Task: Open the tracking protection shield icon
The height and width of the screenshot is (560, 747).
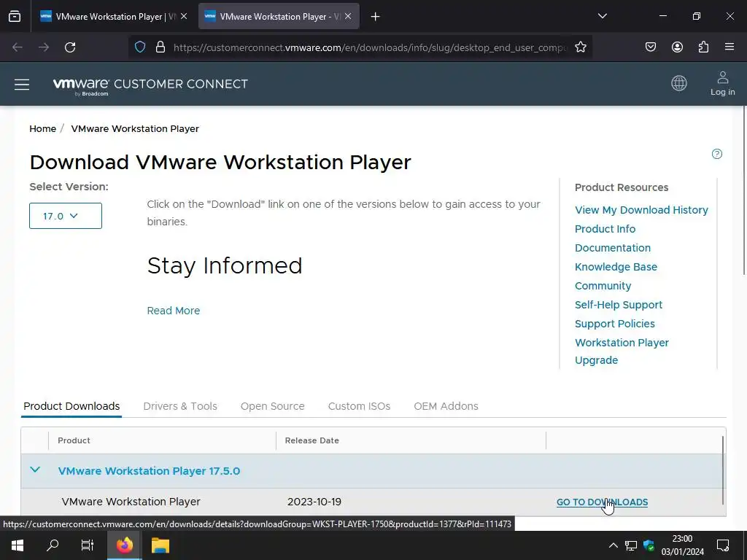Action: [140, 47]
